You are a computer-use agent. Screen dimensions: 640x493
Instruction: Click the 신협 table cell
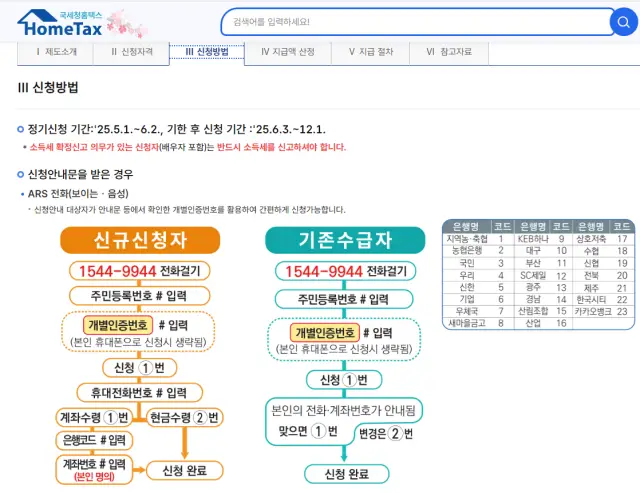[591, 263]
